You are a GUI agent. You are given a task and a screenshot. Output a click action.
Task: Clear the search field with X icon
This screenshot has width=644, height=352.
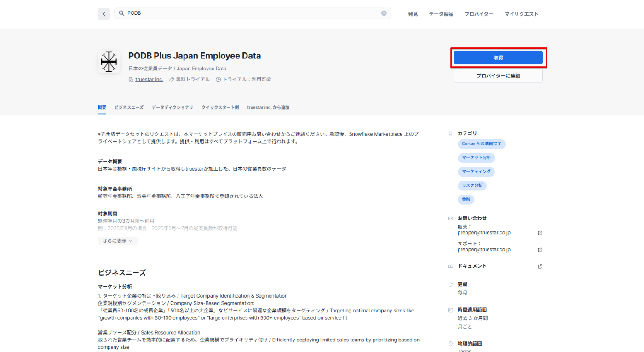(384, 13)
